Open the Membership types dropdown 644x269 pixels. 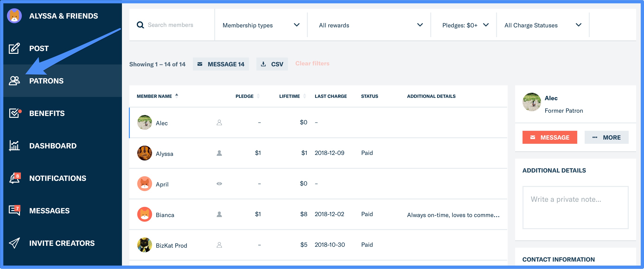point(261,25)
